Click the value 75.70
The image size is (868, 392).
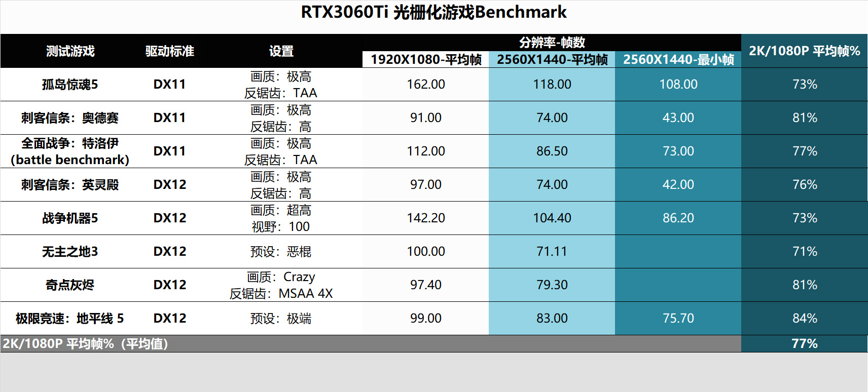(678, 319)
